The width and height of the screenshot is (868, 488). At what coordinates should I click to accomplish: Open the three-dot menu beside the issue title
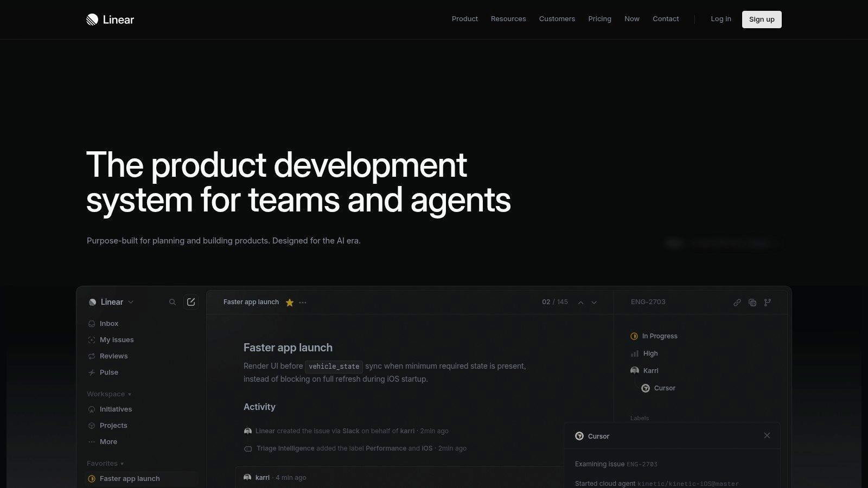[303, 303]
